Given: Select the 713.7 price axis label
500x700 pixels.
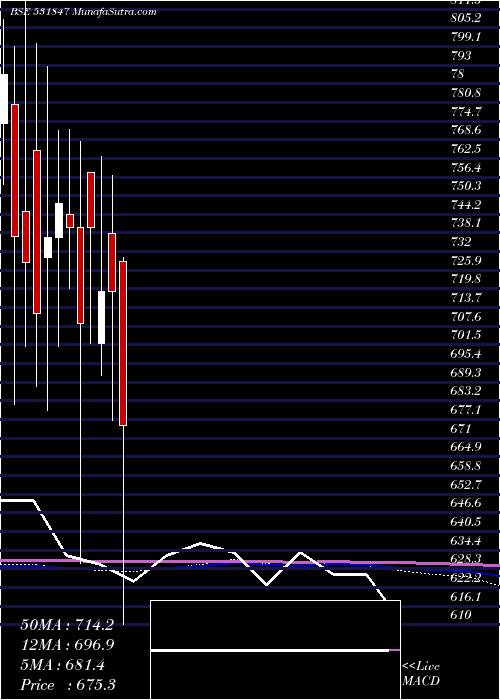Looking at the screenshot, I should 466,298.
